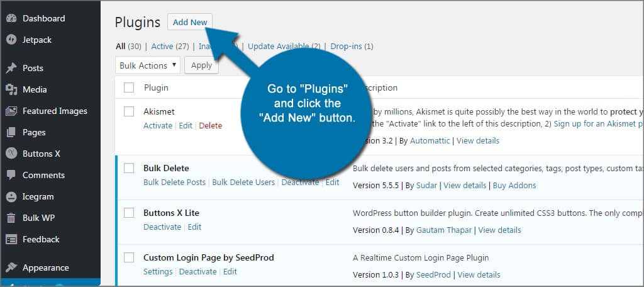This screenshot has width=644, height=287.
Task: Open Bulk Delete Users link
Action: 243,182
